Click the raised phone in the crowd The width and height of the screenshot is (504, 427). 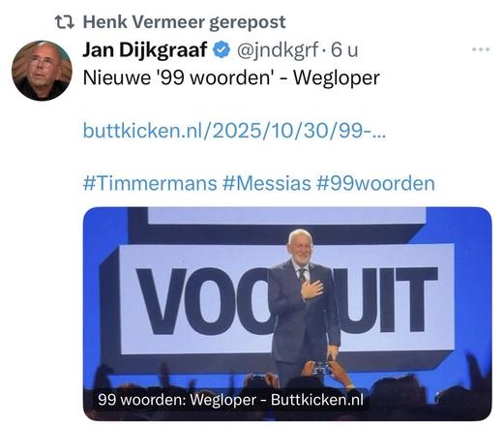tap(322, 368)
